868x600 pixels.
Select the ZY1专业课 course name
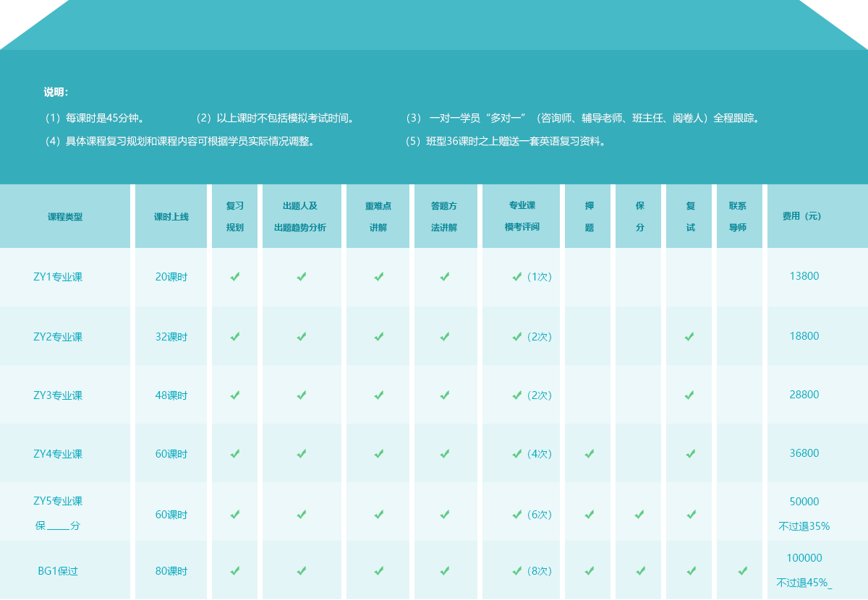click(x=58, y=276)
